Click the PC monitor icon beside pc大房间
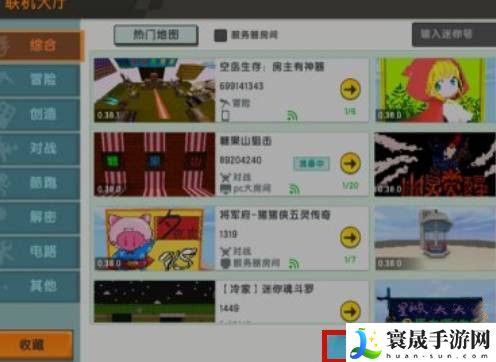Image resolution: width=496 pixels, height=362 pixels. 225,189
